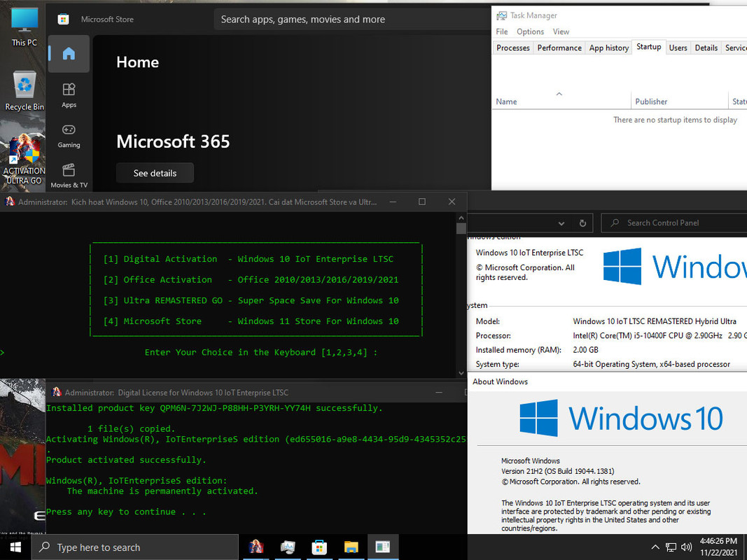Open Microsoft Store icon on taskbar
The width and height of the screenshot is (747, 560).
coord(319,547)
